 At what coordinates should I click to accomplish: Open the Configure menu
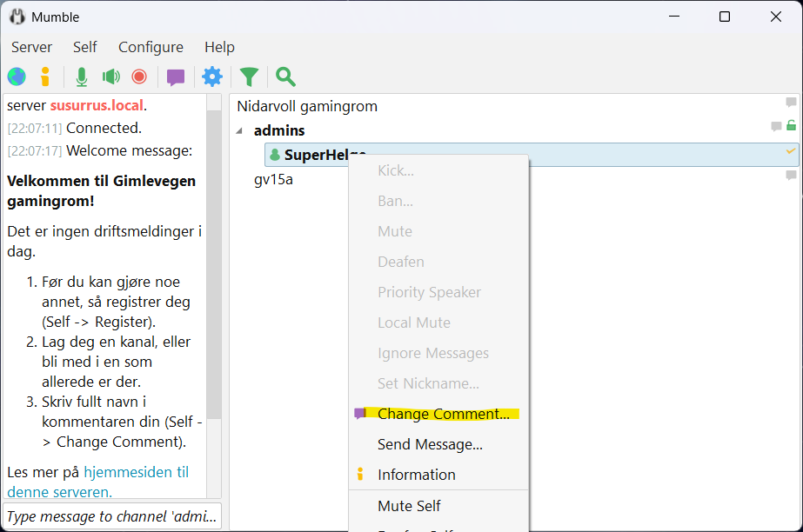[x=150, y=47]
